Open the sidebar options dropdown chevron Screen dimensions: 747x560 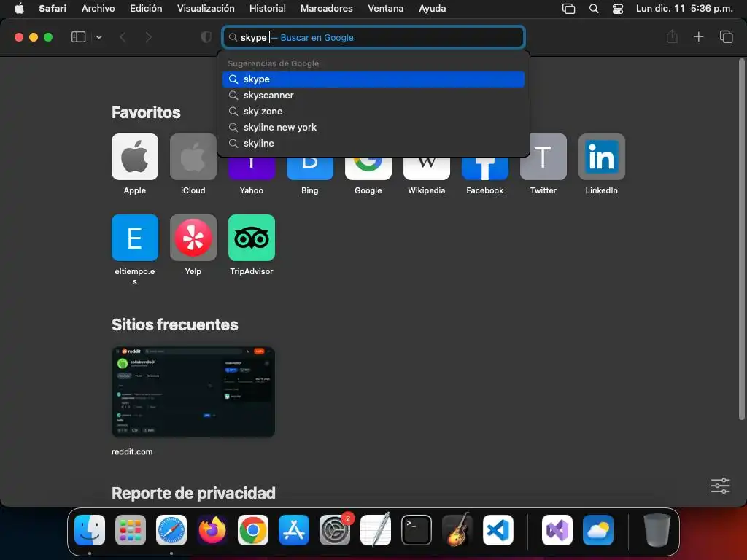pos(98,37)
